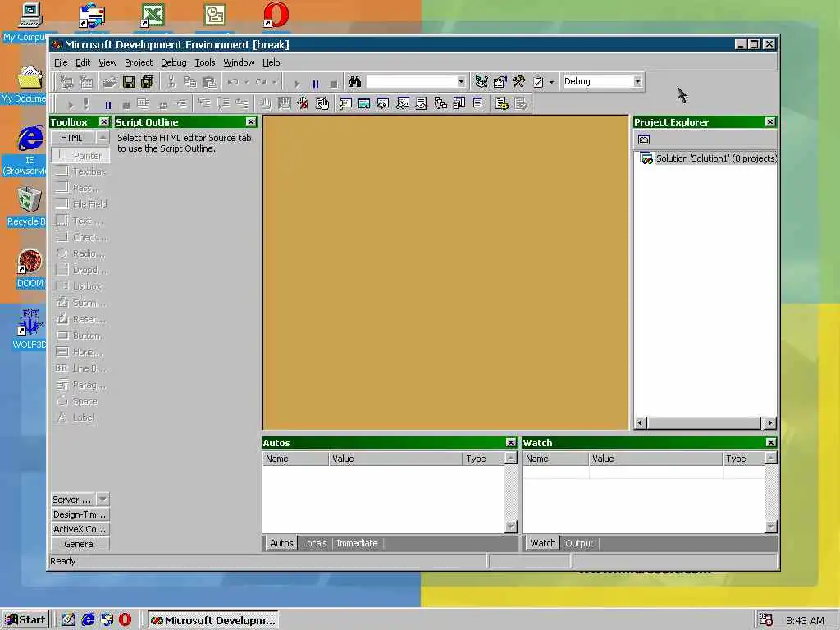Viewport: 840px width, 630px height.
Task: Click the Value column header in Autos
Action: 395,459
